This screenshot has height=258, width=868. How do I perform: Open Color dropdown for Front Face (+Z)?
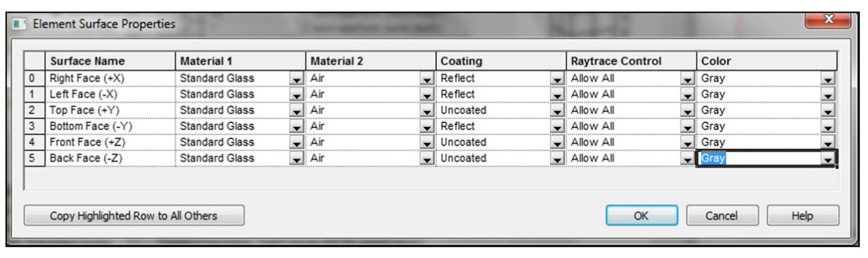coord(828,142)
